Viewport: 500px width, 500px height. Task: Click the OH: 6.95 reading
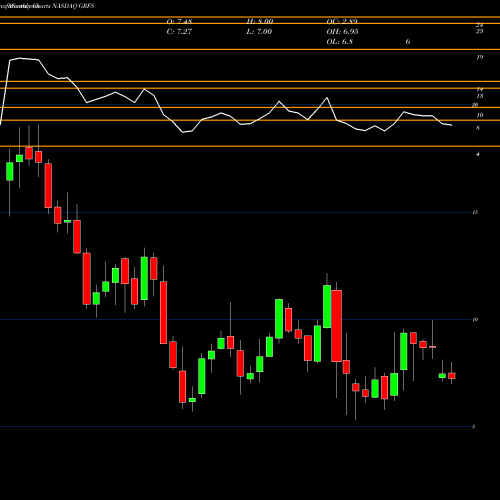pyautogui.click(x=342, y=32)
